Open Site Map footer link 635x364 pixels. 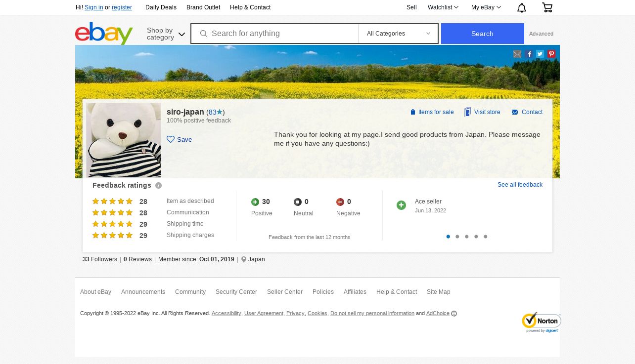(439, 292)
